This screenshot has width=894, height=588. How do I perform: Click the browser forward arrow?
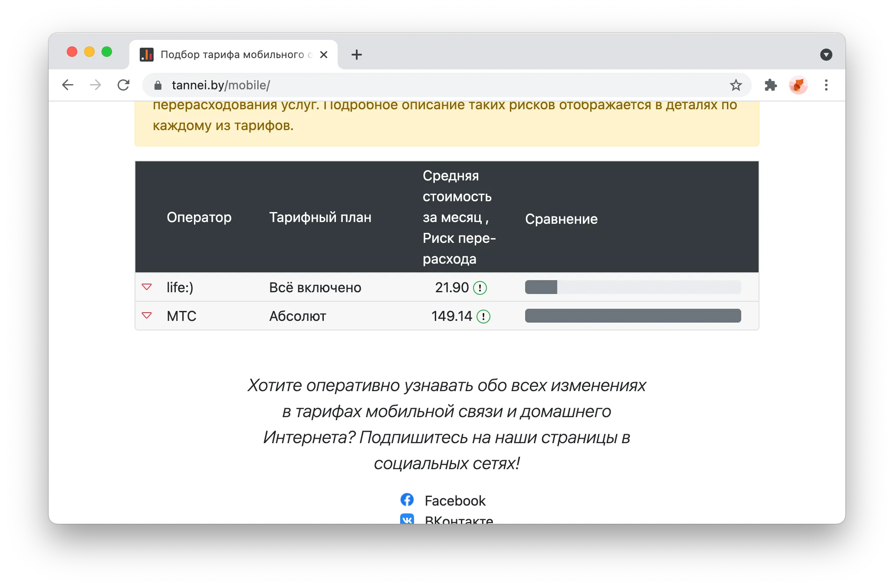(x=95, y=85)
